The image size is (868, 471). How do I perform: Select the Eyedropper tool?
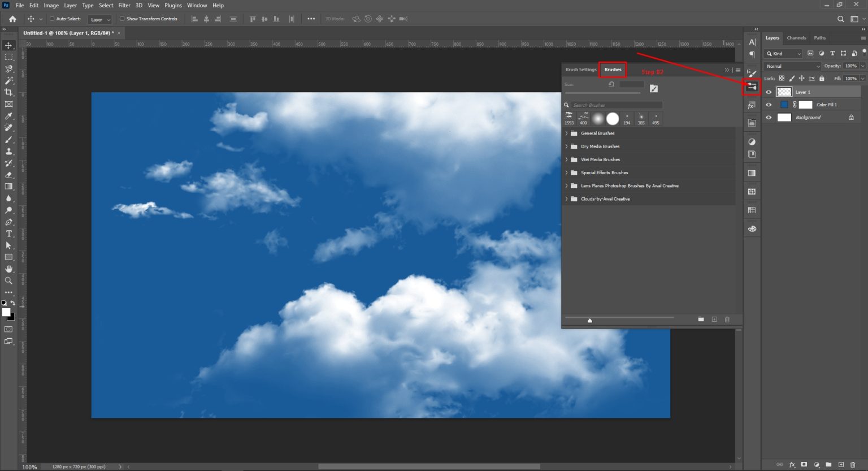[8, 116]
